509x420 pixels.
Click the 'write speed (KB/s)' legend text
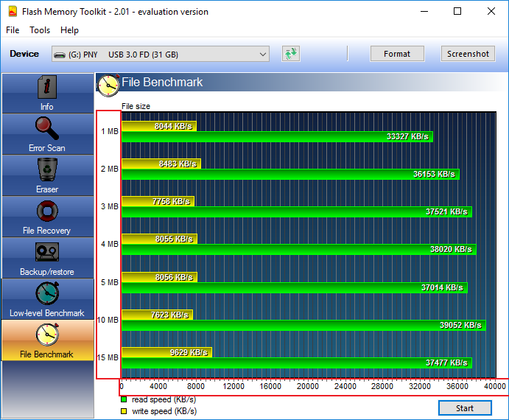tap(164, 411)
